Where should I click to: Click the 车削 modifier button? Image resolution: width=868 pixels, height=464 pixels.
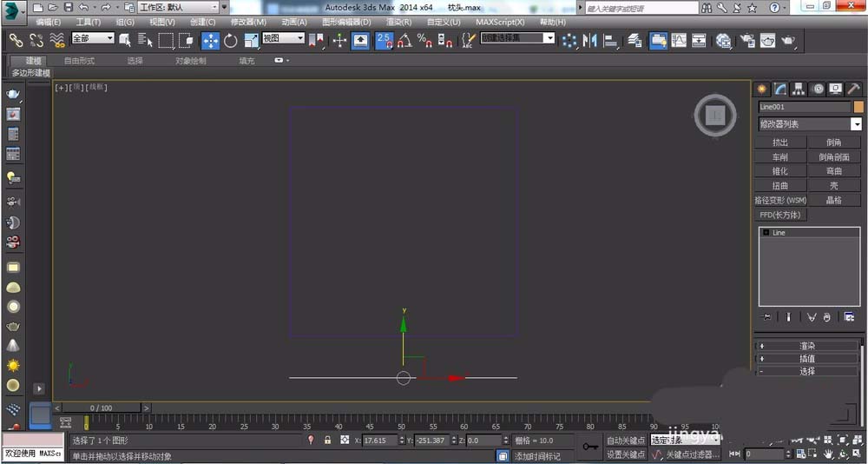click(780, 157)
